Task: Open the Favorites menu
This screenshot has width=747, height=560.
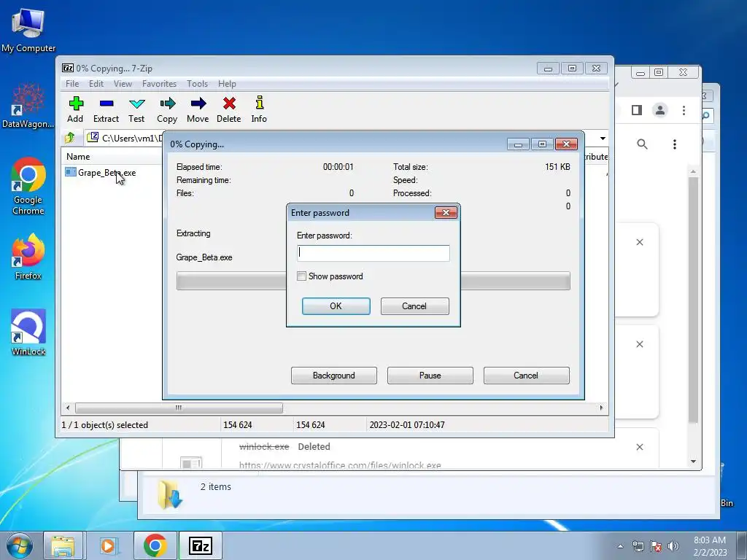Action: pyautogui.click(x=159, y=84)
